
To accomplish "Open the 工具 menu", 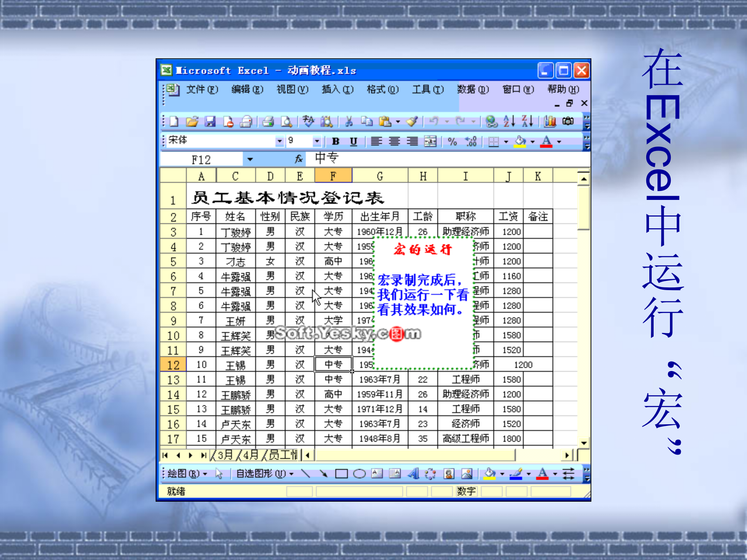I will coord(428,89).
